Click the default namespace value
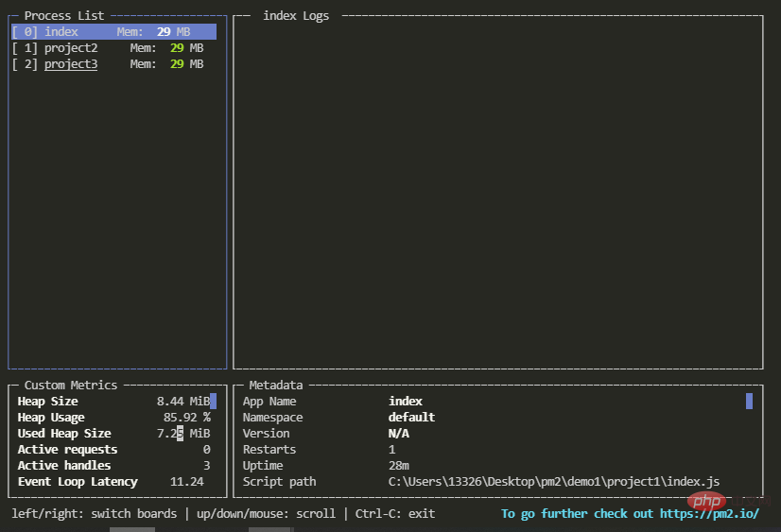781x532 pixels. [x=411, y=417]
